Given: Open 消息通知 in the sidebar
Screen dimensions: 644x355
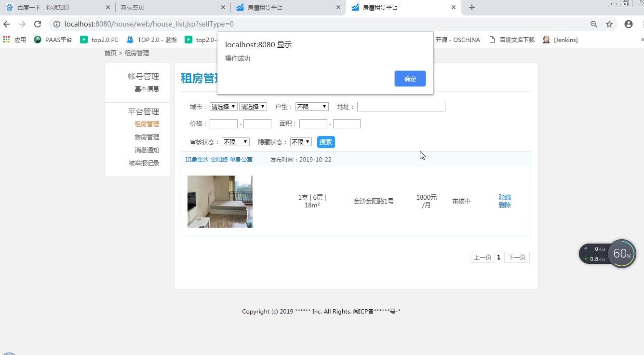Looking at the screenshot, I should [x=147, y=150].
